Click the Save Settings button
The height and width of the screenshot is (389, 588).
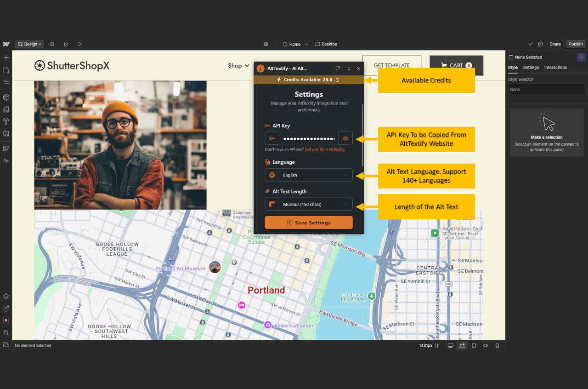pos(309,223)
